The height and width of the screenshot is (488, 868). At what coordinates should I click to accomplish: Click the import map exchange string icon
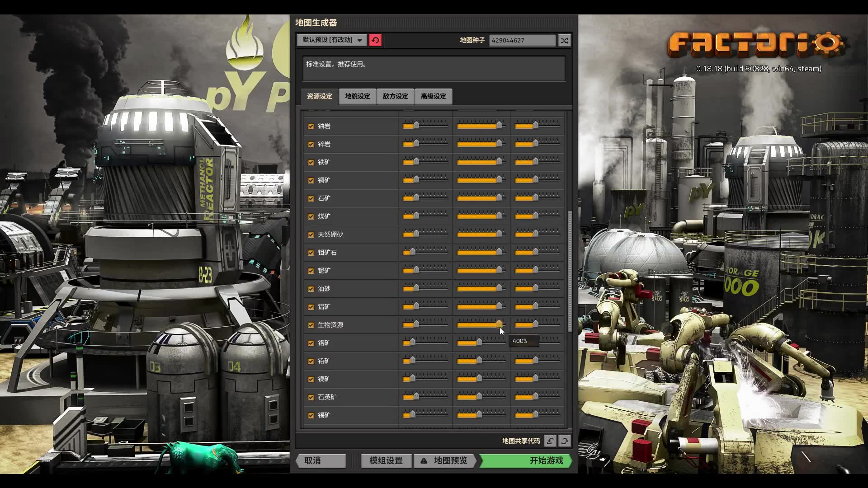click(x=550, y=441)
